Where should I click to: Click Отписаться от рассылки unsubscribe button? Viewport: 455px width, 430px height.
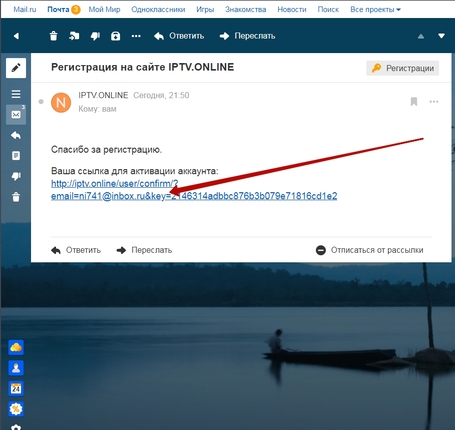(370, 250)
